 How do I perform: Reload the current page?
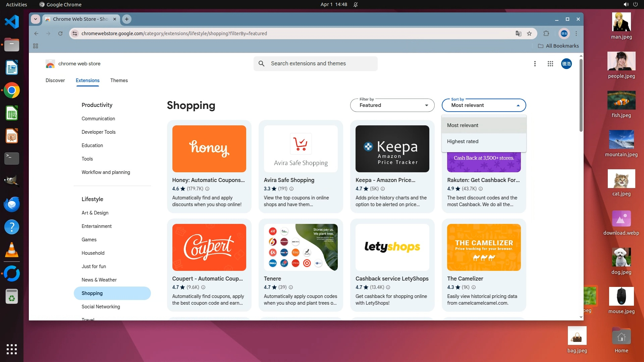click(x=60, y=34)
